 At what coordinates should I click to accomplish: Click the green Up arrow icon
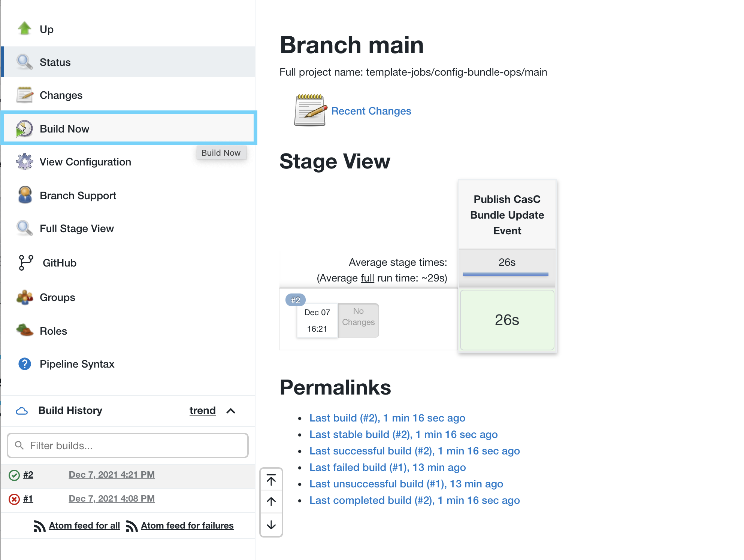tap(25, 28)
